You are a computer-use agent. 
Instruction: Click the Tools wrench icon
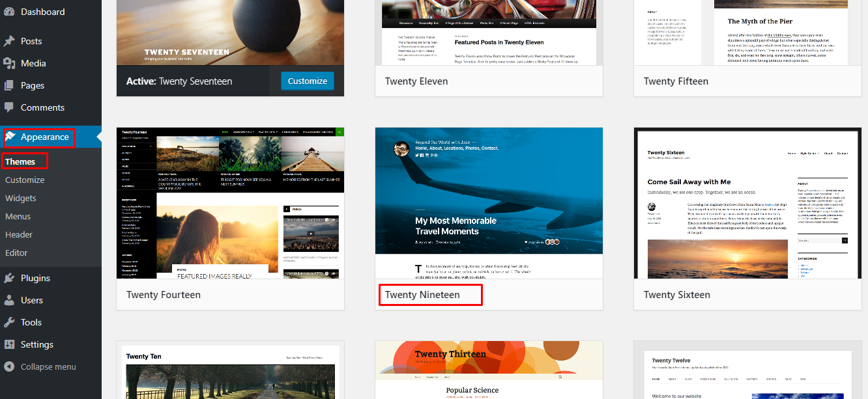pos(9,322)
